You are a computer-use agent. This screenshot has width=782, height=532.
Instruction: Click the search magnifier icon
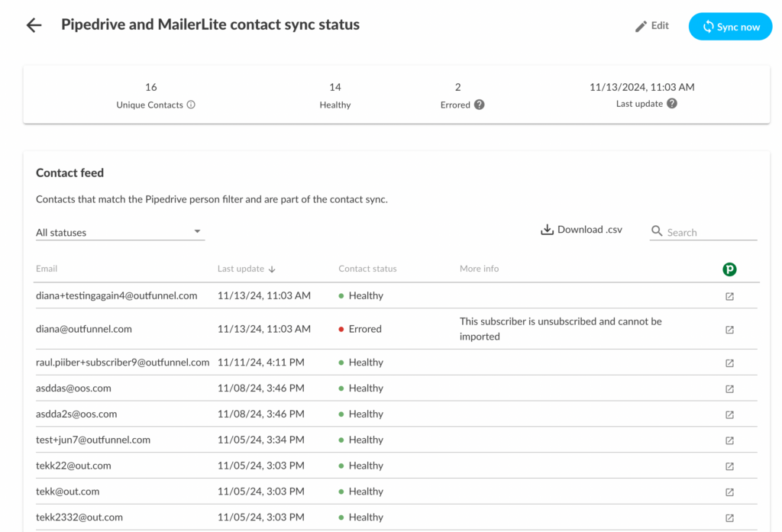click(x=657, y=231)
